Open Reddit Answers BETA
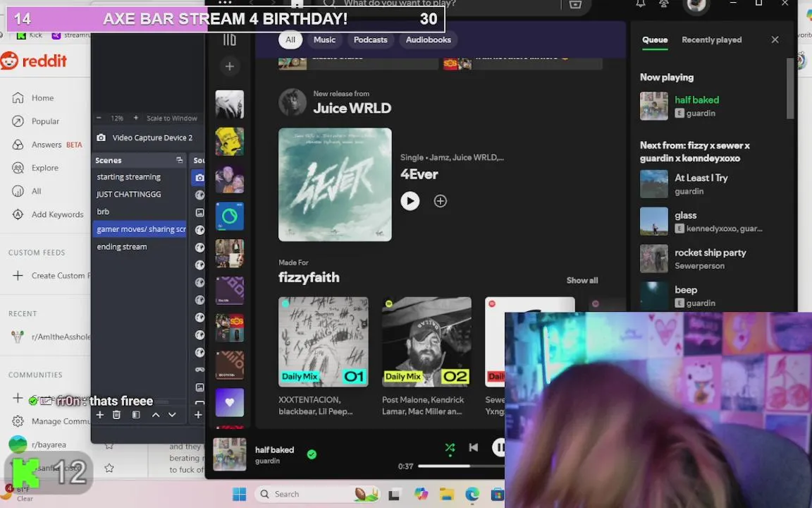 [47, 145]
